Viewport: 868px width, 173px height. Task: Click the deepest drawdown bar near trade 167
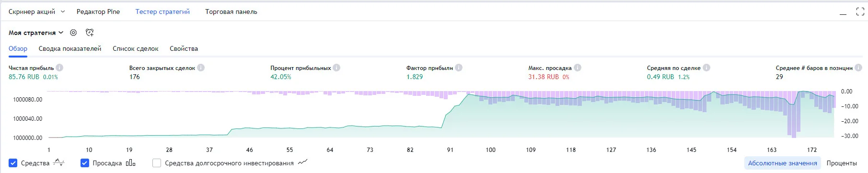point(794,115)
